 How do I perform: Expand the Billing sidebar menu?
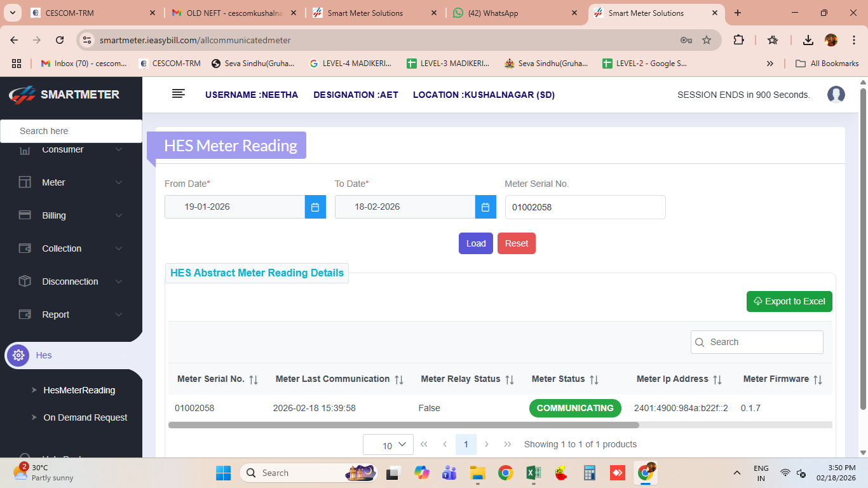[x=71, y=215]
